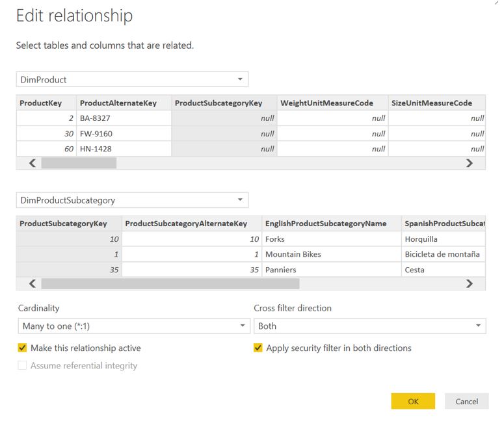Open the DimProductSubcategory table dropdown
The height and width of the screenshot is (427, 504).
132,200
